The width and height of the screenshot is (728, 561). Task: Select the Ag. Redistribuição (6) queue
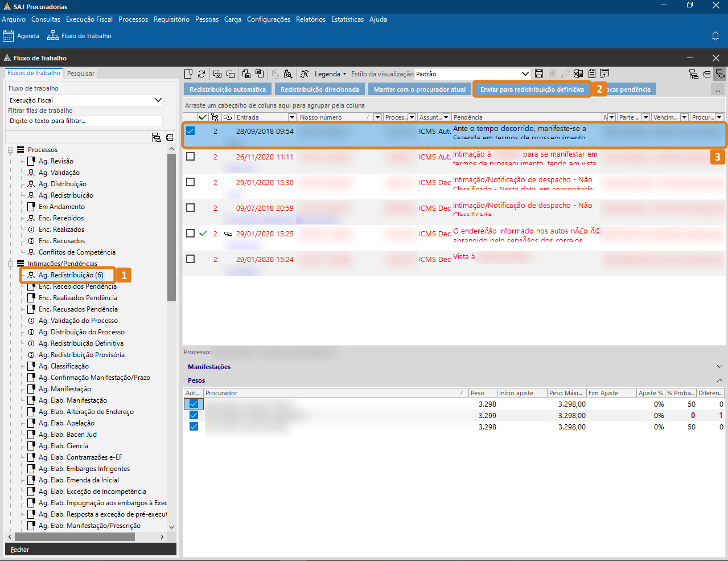(71, 275)
